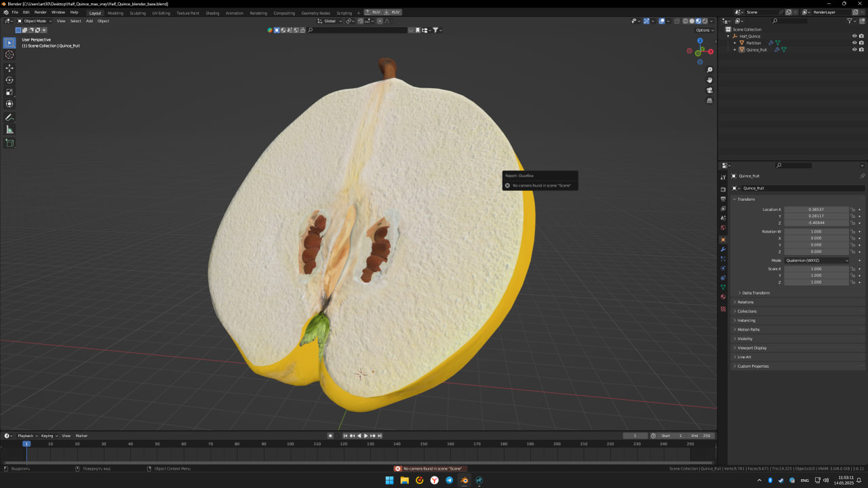Open the File menu
Image resolution: width=868 pixels, height=488 pixels.
pos(15,12)
